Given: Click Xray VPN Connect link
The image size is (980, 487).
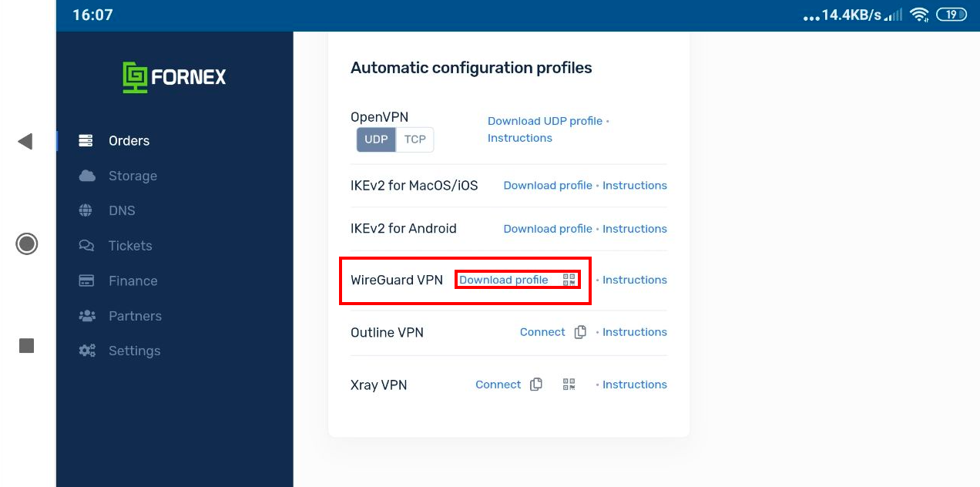Looking at the screenshot, I should point(498,385).
